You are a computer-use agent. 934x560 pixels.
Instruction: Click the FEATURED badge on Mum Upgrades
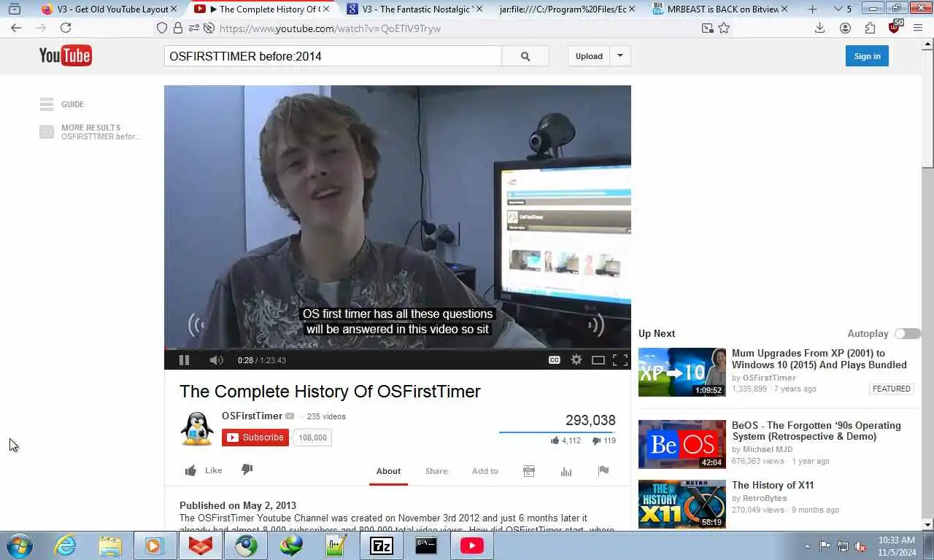coord(891,389)
